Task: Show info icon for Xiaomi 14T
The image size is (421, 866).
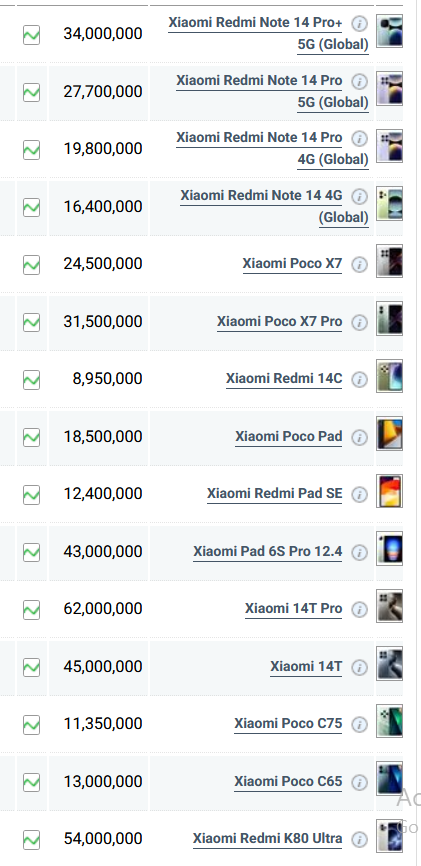Action: [x=360, y=667]
